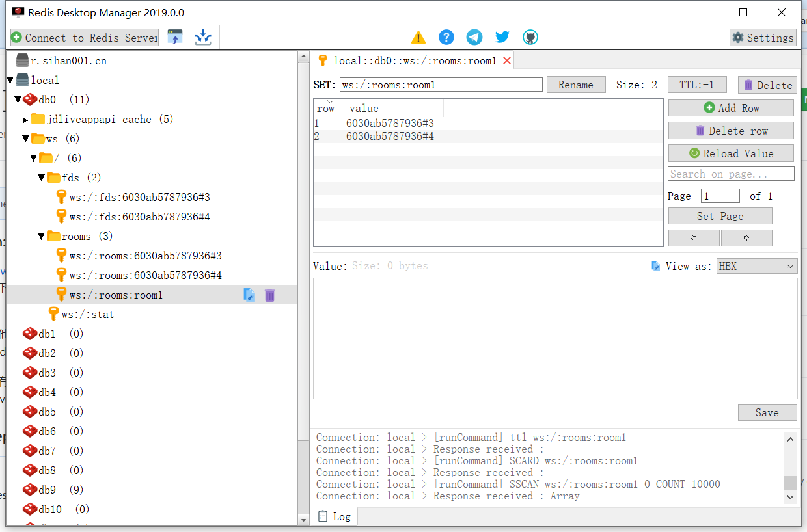
Task: Open Settings
Action: (763, 38)
